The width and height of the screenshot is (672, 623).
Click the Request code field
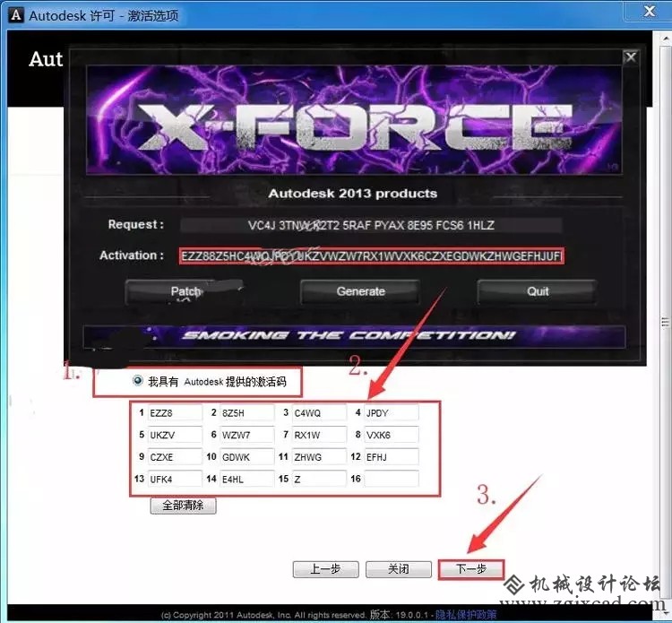(x=371, y=225)
